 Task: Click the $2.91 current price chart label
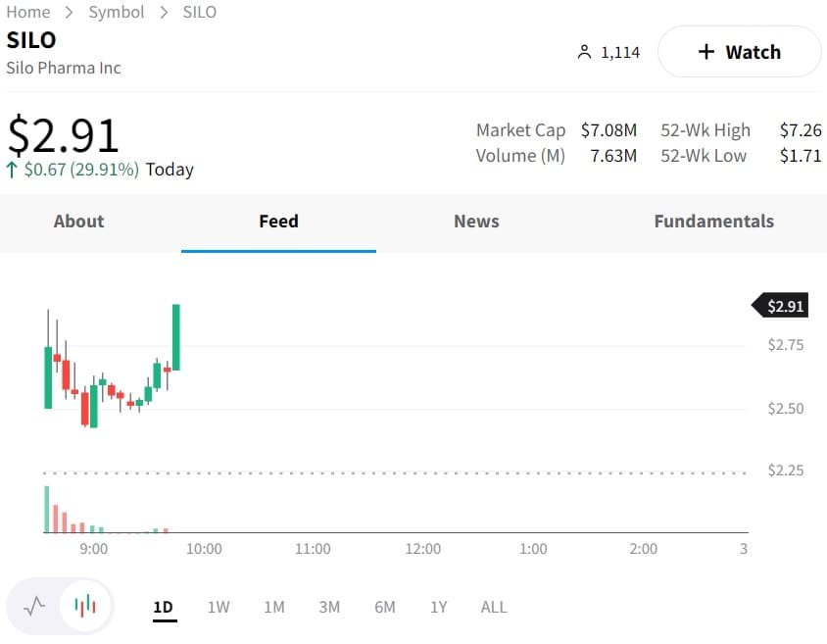pyautogui.click(x=784, y=306)
